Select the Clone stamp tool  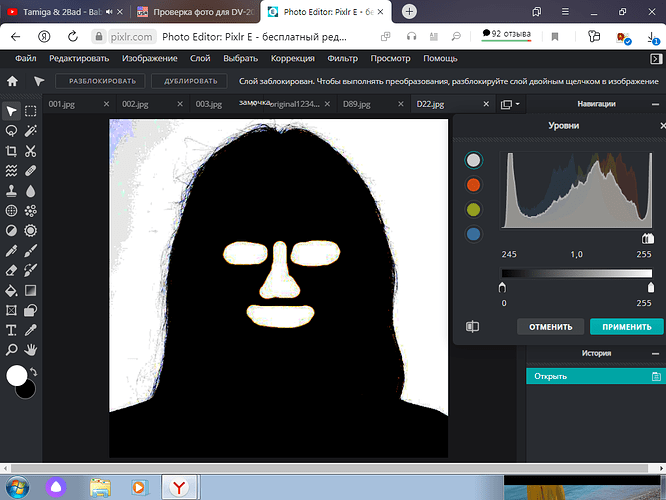11,191
